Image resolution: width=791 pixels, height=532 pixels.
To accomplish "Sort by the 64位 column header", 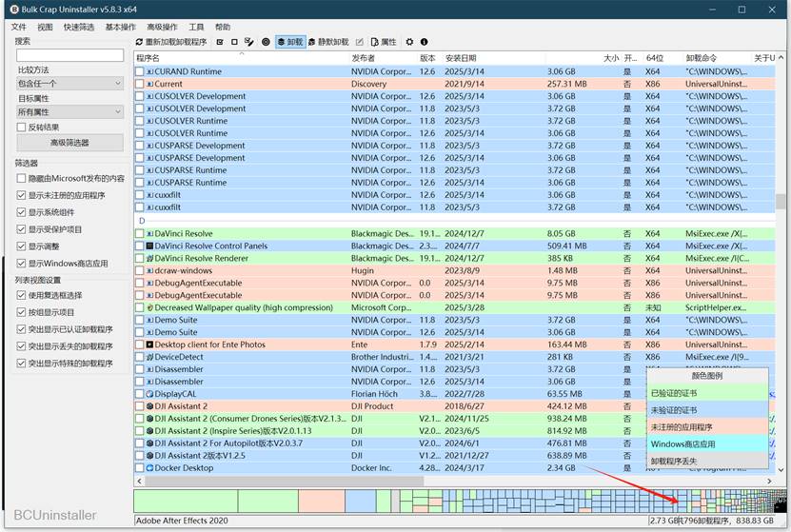I will pos(662,58).
